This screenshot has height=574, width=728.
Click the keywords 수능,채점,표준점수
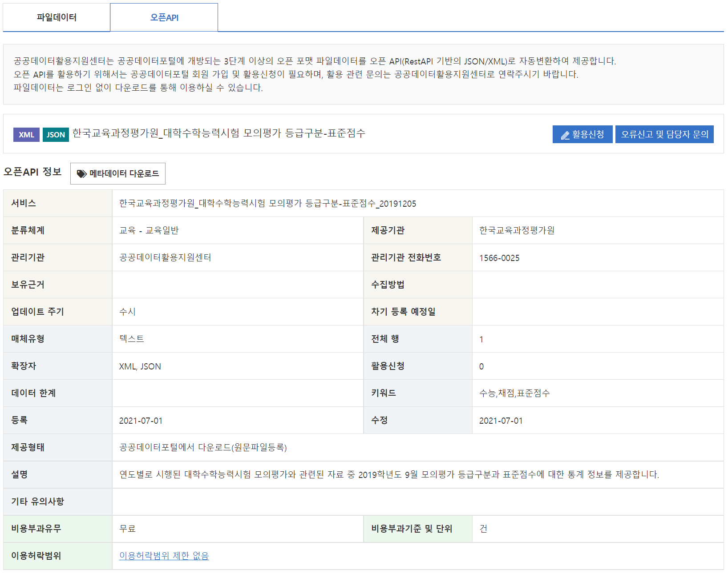[514, 393]
